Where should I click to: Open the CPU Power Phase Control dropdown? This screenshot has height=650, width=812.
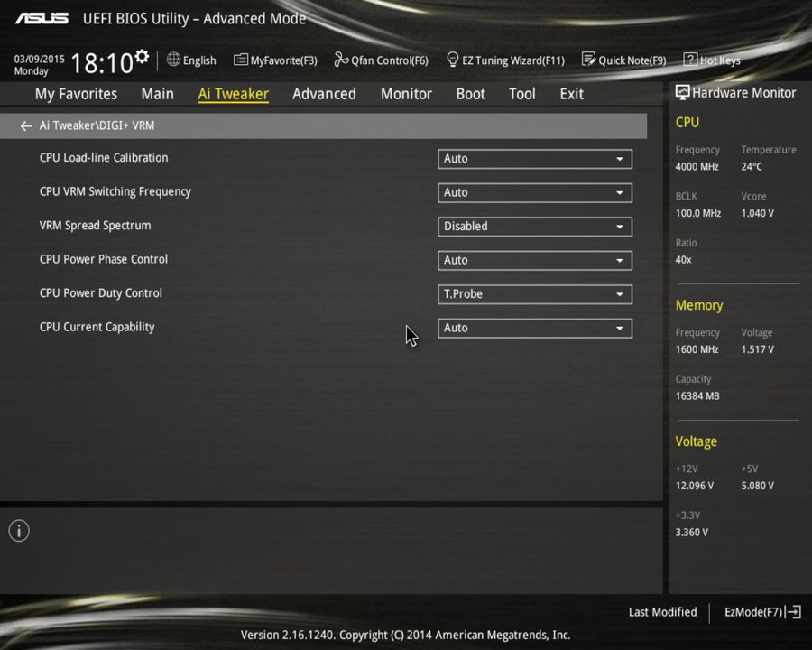point(534,260)
